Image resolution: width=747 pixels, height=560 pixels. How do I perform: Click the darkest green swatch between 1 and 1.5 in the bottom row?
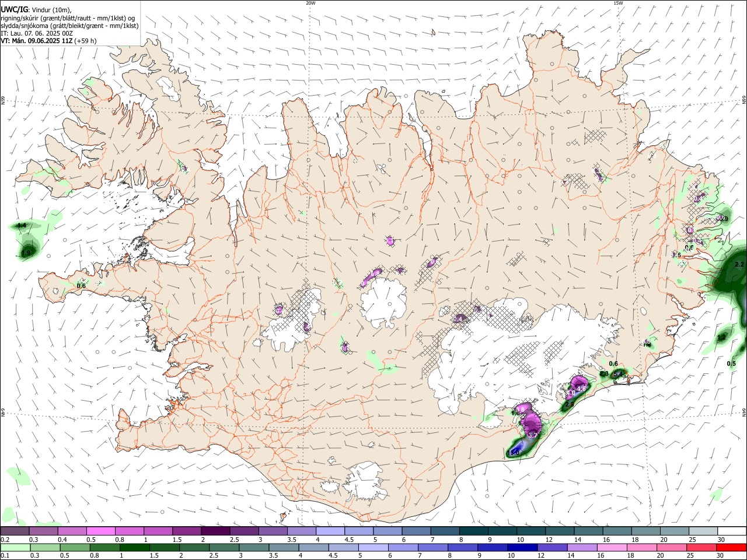click(135, 547)
